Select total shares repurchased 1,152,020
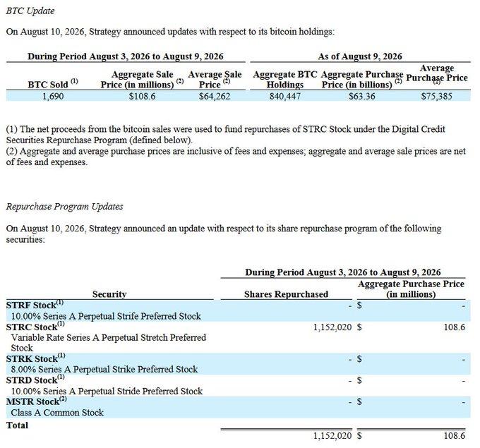Image resolution: width=480 pixels, height=448 pixels. click(332, 436)
